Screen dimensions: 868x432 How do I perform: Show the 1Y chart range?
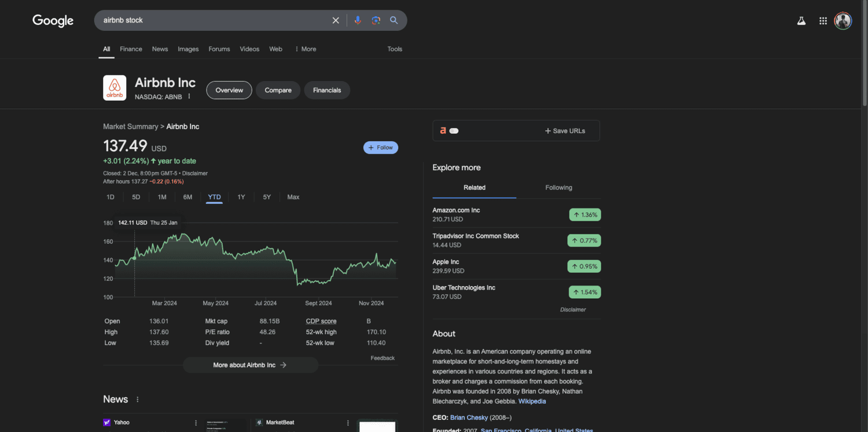(241, 197)
